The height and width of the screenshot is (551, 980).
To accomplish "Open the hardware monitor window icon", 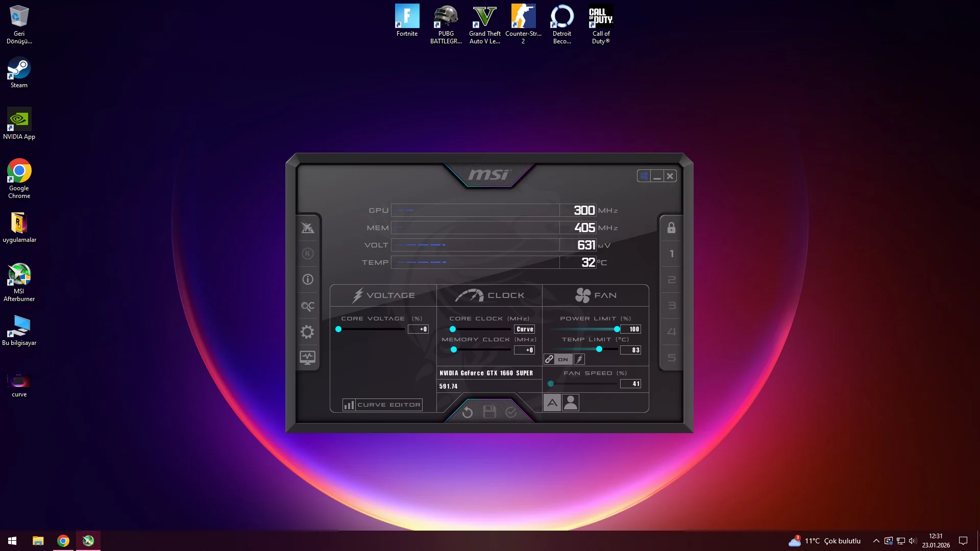I will [307, 358].
